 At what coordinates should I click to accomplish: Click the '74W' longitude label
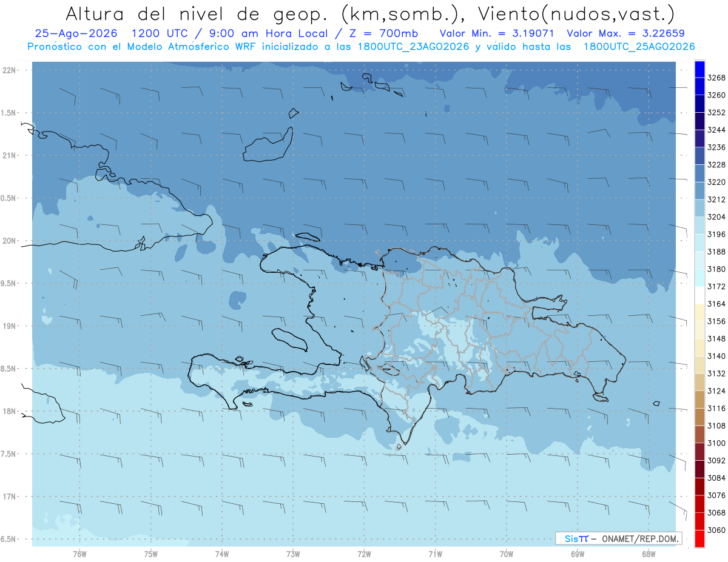click(x=222, y=553)
